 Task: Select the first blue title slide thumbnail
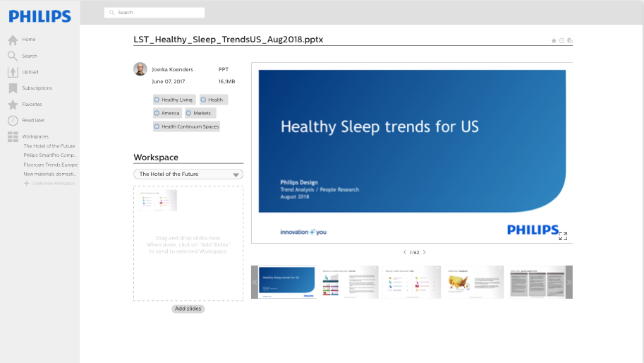[286, 282]
